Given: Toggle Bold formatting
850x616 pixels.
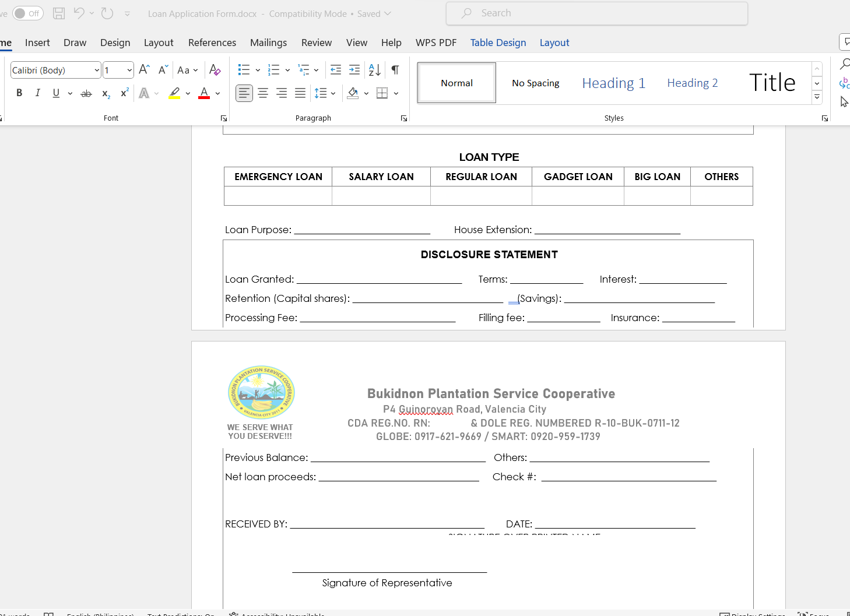Looking at the screenshot, I should pyautogui.click(x=19, y=93).
